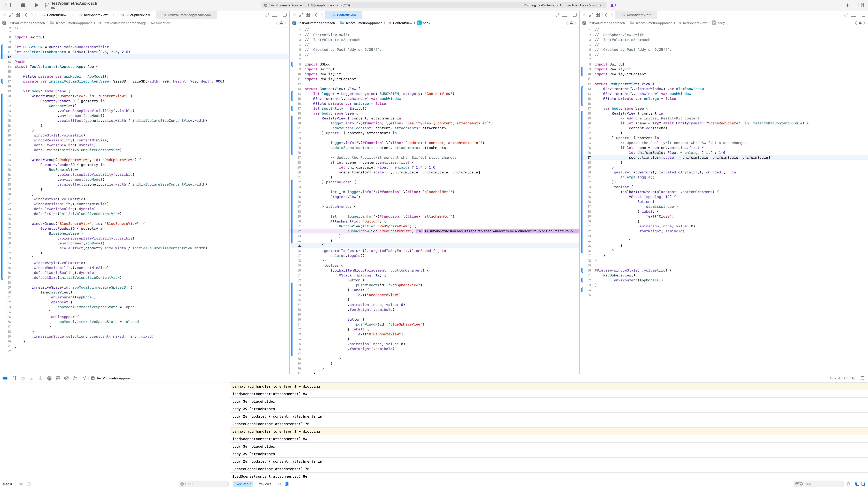Viewport: 868px width, 488px height.
Task: Open console metadata options toggle
Action: point(287,484)
